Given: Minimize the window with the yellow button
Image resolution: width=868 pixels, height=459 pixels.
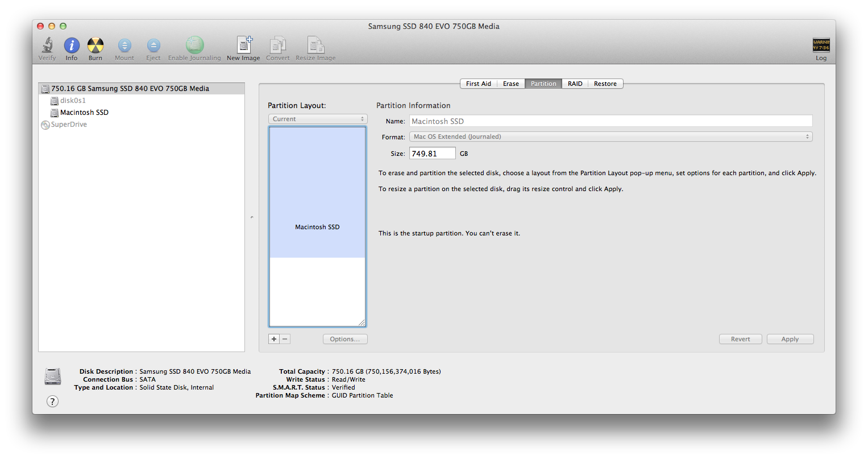Looking at the screenshot, I should pyautogui.click(x=52, y=26).
